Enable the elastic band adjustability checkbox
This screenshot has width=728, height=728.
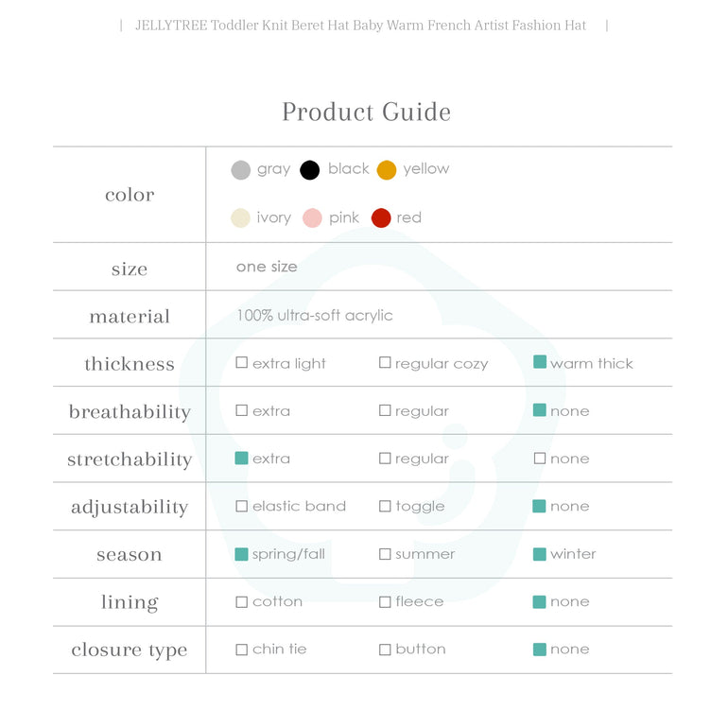(242, 507)
